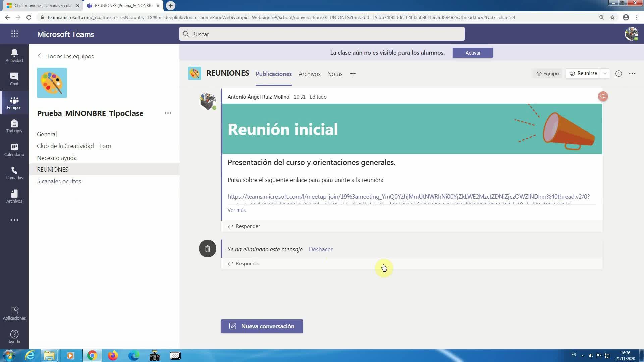This screenshot has height=362, width=644.
Task: Open the taskbar clock showing 16:36
Action: [625, 355]
